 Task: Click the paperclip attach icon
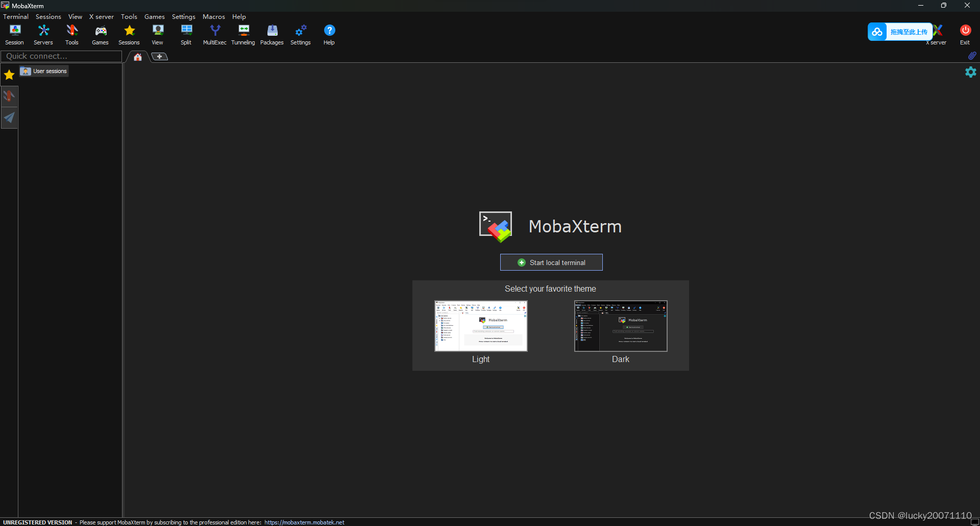tap(972, 55)
